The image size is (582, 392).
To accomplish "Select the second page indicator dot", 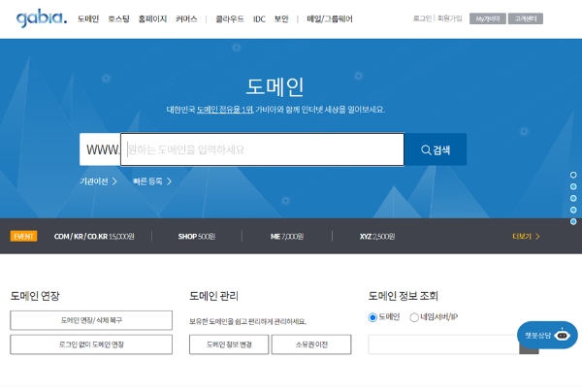I will [x=573, y=186].
